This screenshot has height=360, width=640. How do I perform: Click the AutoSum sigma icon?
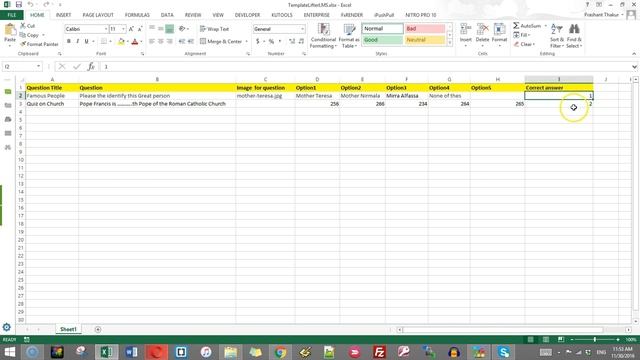(x=516, y=26)
